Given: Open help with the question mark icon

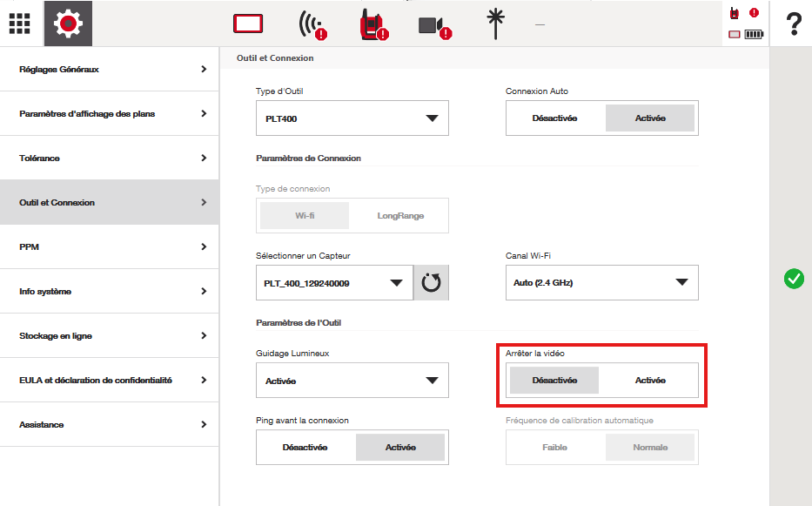Looking at the screenshot, I should point(793,24).
